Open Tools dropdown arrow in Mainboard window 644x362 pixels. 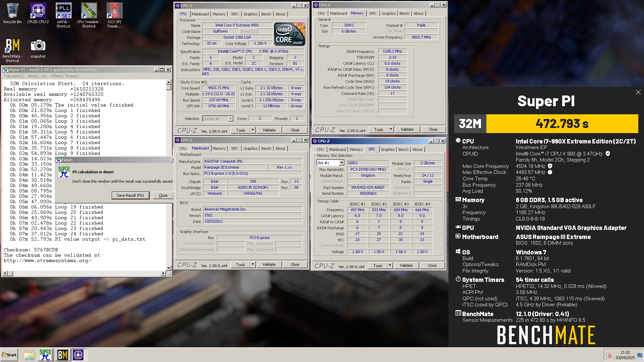[253, 264]
